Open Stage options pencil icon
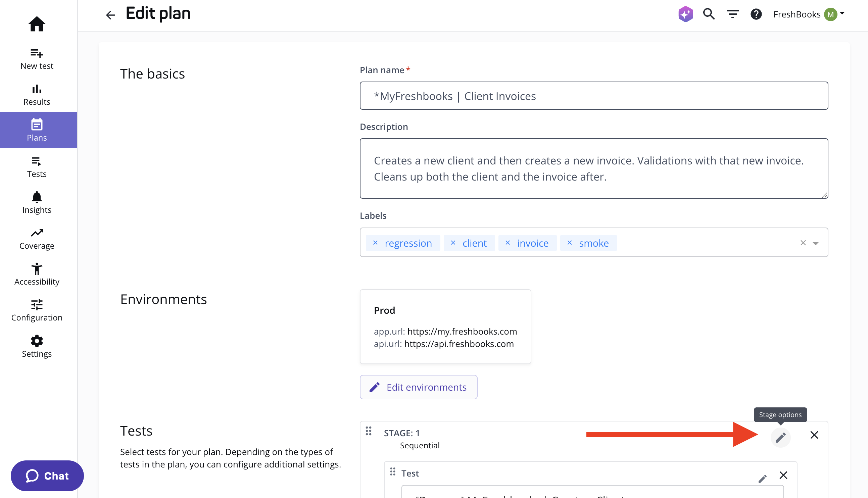The image size is (868, 498). pos(780,437)
